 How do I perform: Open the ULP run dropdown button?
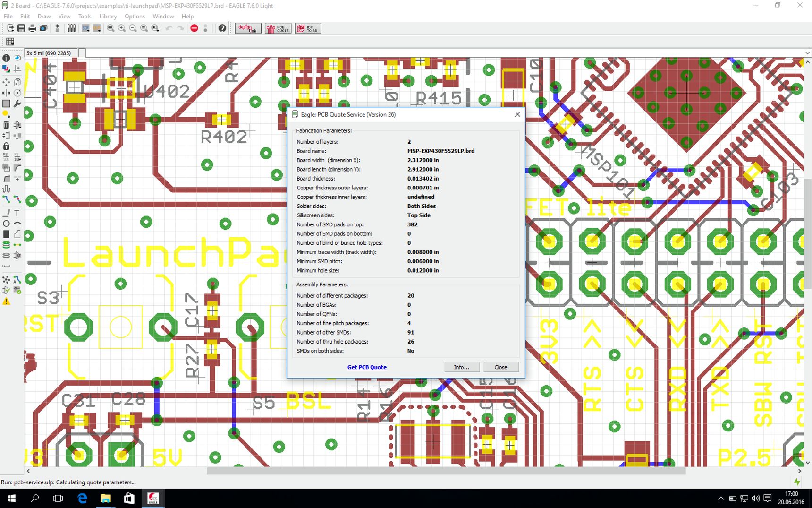(x=97, y=28)
